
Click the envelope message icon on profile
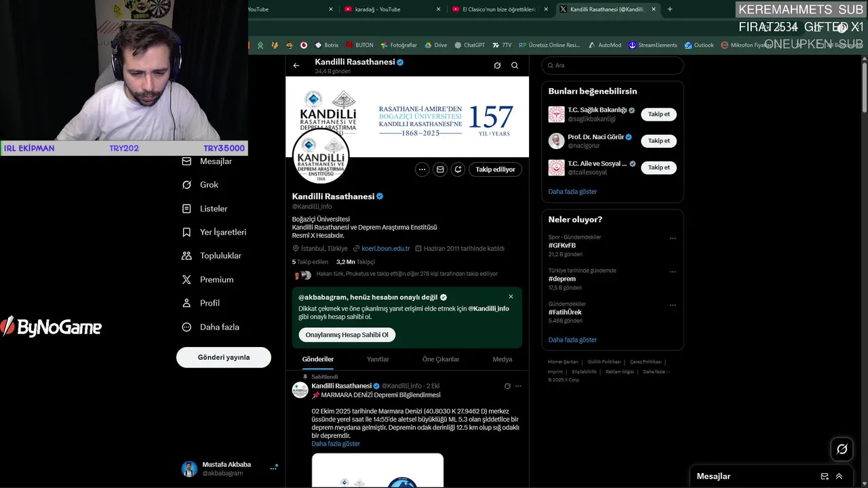pyautogui.click(x=440, y=169)
